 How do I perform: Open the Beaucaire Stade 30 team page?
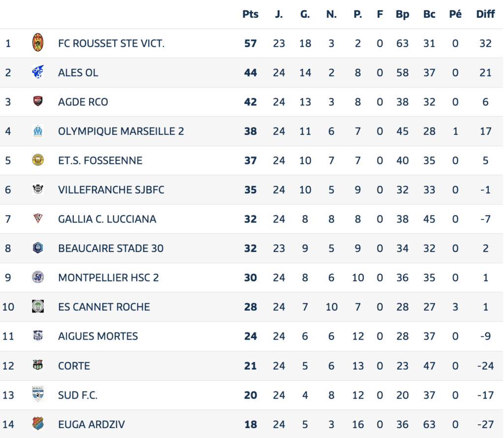coord(111,248)
